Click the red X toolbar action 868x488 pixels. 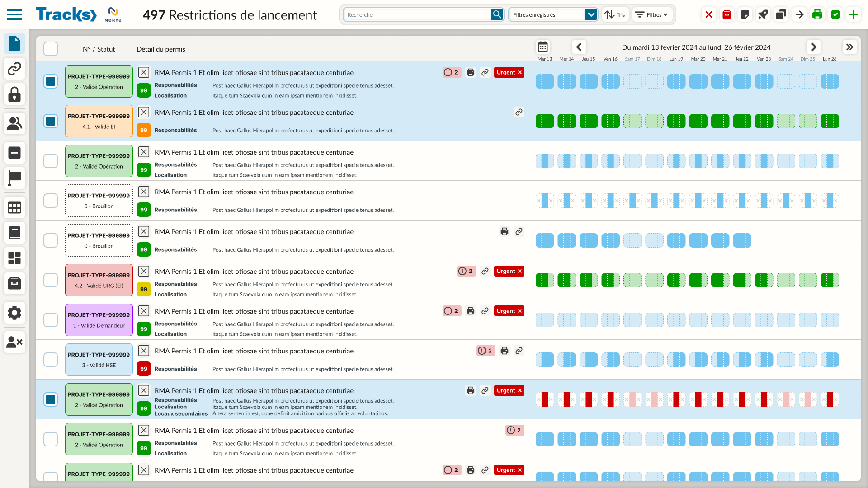(709, 14)
